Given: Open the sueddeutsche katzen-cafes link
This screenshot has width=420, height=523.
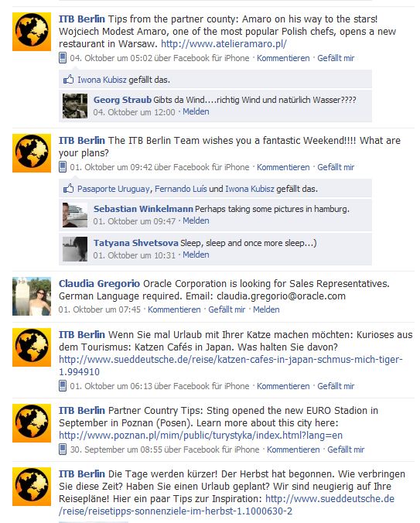Looking at the screenshot, I should click(230, 366).
